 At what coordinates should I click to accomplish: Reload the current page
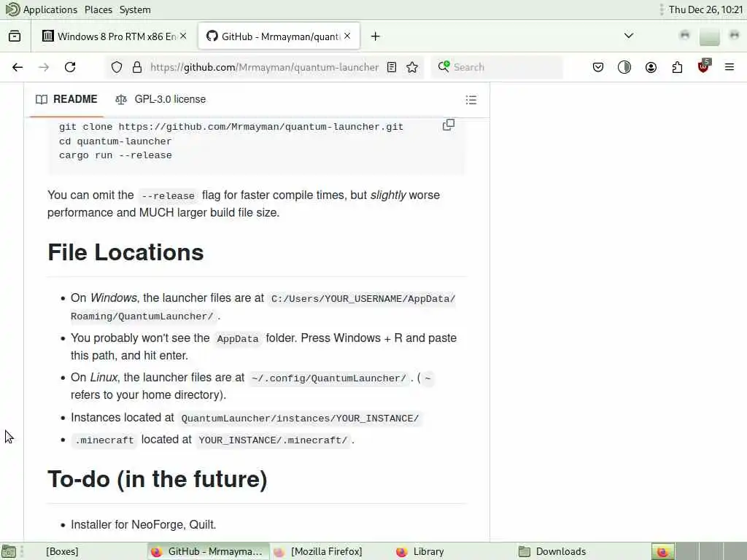pyautogui.click(x=70, y=67)
